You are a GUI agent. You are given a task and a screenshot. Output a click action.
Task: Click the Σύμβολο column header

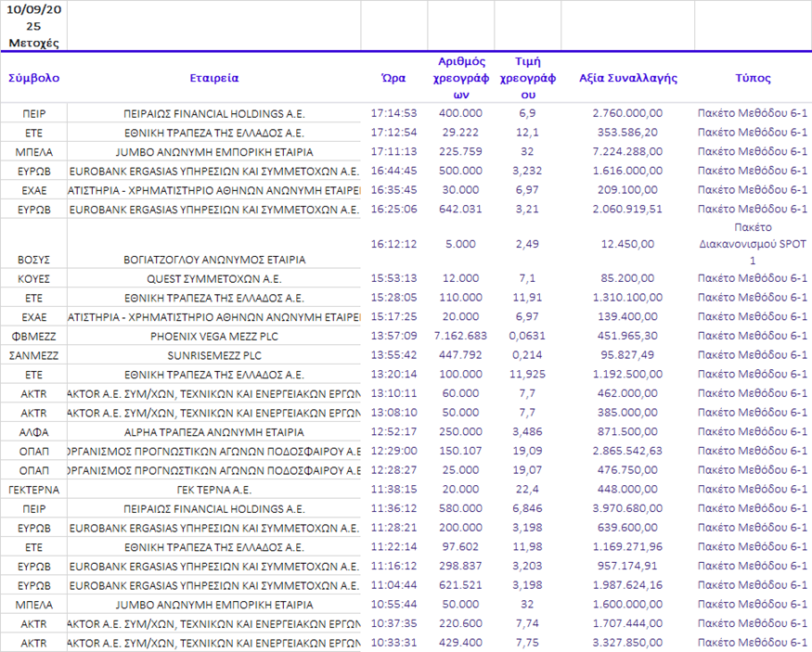[33, 78]
